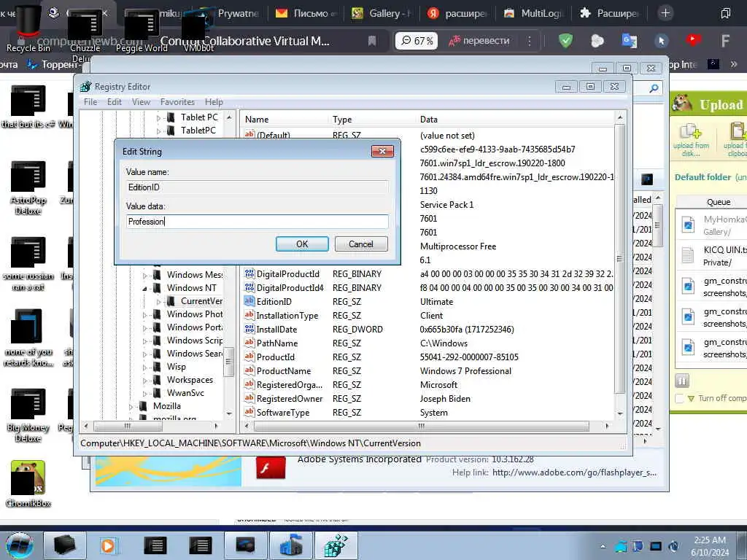747x560 pixels.
Task: Select the DigitalProductId binary value icon
Action: point(249,273)
